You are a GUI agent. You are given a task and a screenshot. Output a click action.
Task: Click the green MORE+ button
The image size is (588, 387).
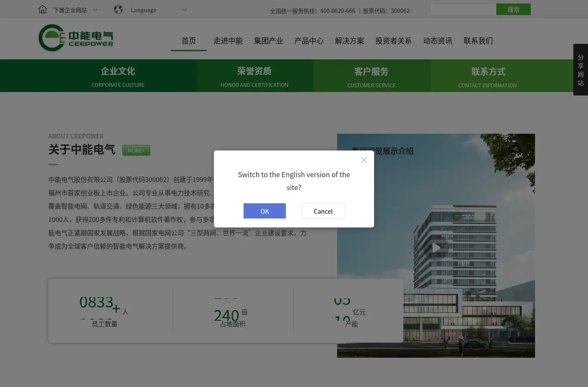coord(136,150)
